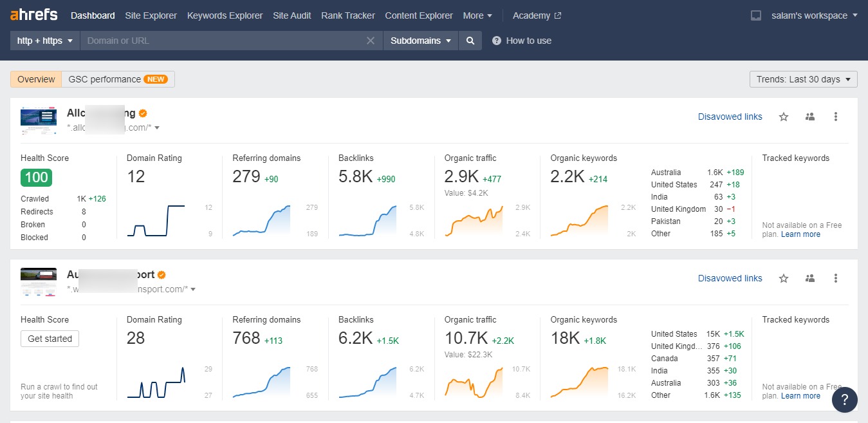Image resolution: width=868 pixels, height=423 pixels.
Task: Open the Academy external link
Action: click(x=537, y=15)
